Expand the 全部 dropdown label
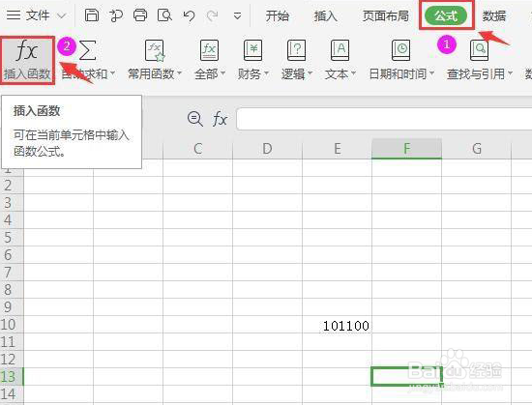This screenshot has height=405, width=532. pyautogui.click(x=209, y=73)
